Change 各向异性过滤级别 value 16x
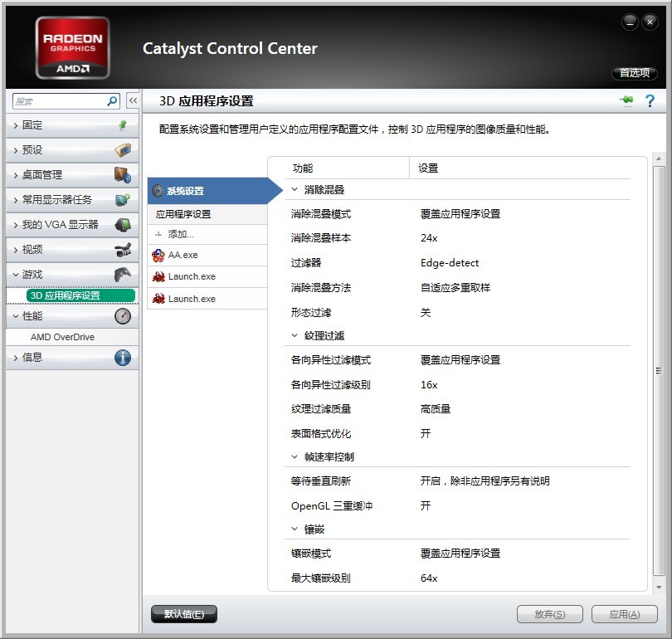Screen dimensions: 672x639 (429, 385)
